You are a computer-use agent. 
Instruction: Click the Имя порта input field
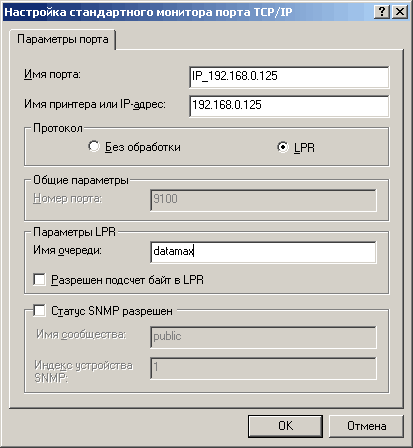pyautogui.click(x=289, y=76)
